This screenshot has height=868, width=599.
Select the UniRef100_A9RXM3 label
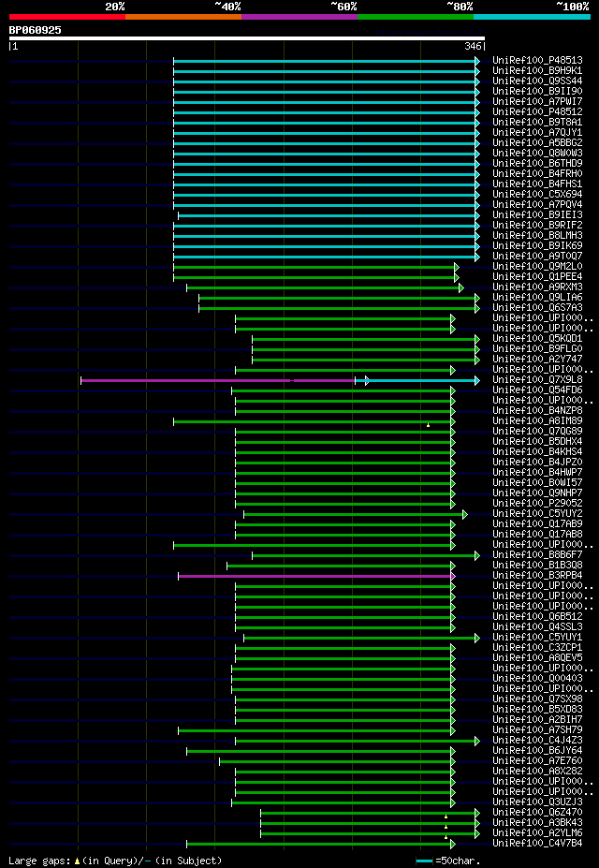coord(537,287)
